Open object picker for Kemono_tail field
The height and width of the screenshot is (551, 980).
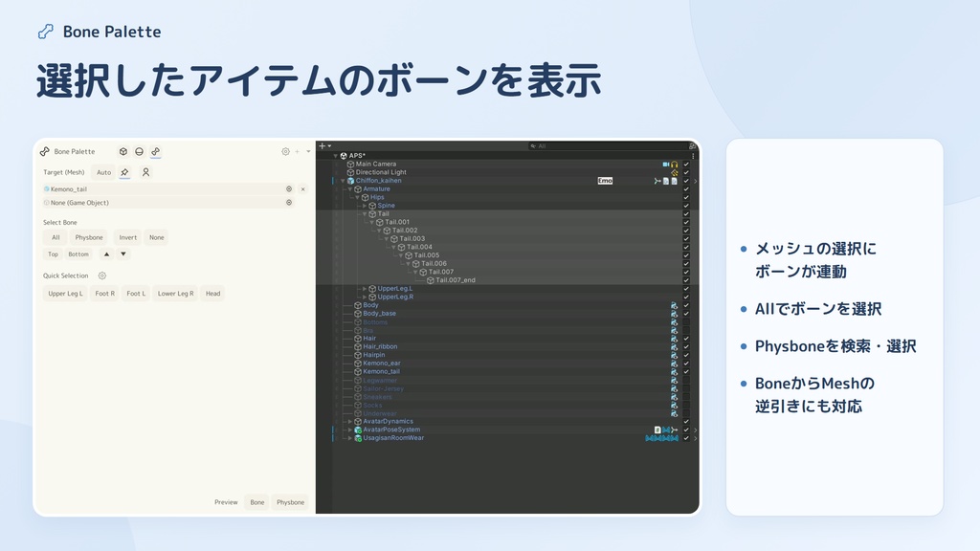tap(289, 188)
